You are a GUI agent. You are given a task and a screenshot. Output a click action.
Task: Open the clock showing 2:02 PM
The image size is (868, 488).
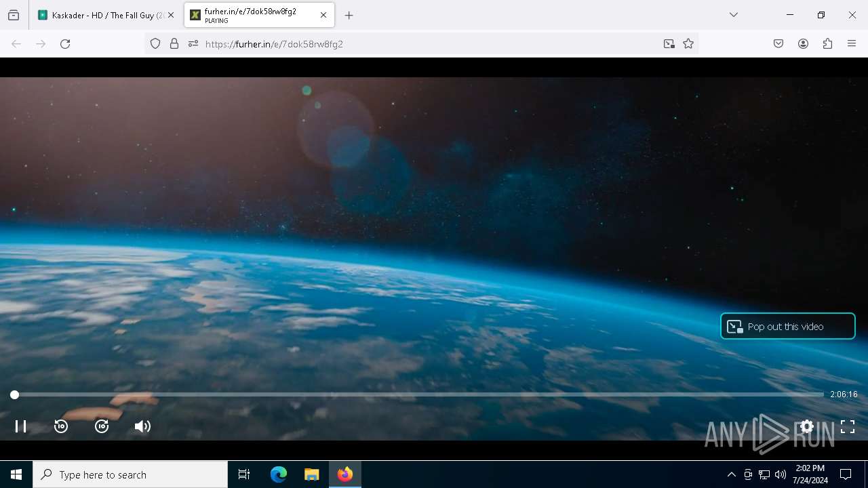810,474
